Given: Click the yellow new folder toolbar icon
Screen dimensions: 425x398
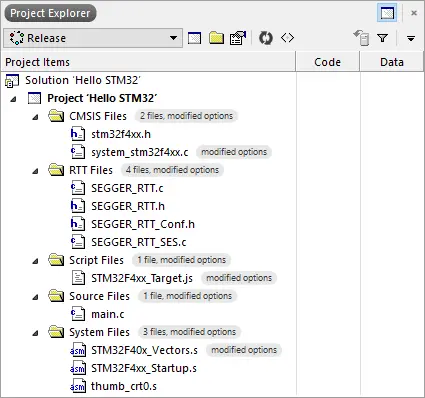Looking at the screenshot, I should (216, 38).
